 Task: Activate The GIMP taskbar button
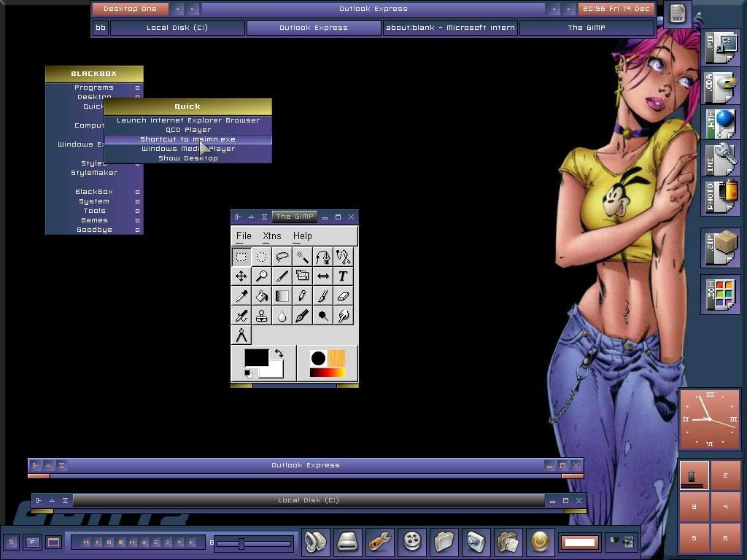587,28
